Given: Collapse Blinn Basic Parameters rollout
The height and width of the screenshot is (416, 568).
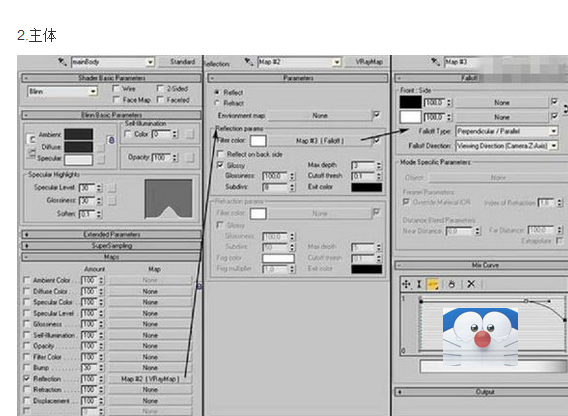Looking at the screenshot, I should 111,115.
